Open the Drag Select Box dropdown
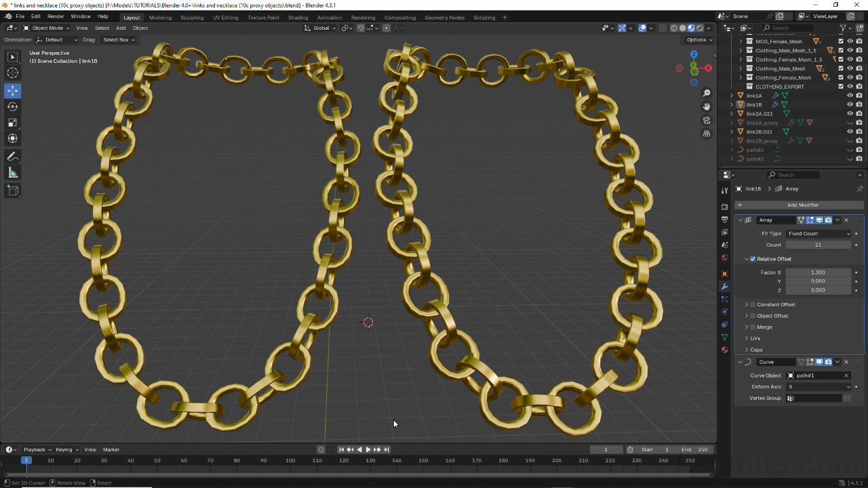This screenshot has width=868, height=488. click(x=118, y=40)
